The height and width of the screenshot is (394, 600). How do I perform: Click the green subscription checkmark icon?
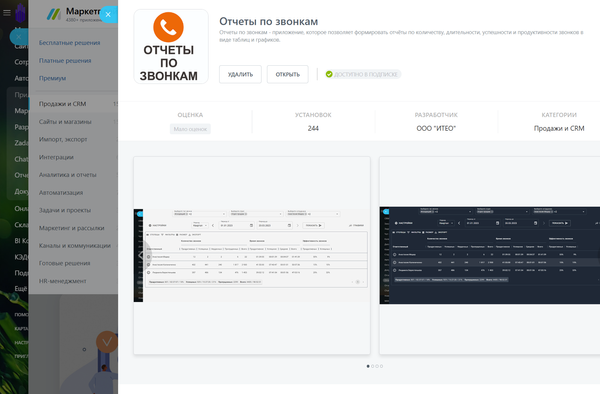click(x=329, y=74)
